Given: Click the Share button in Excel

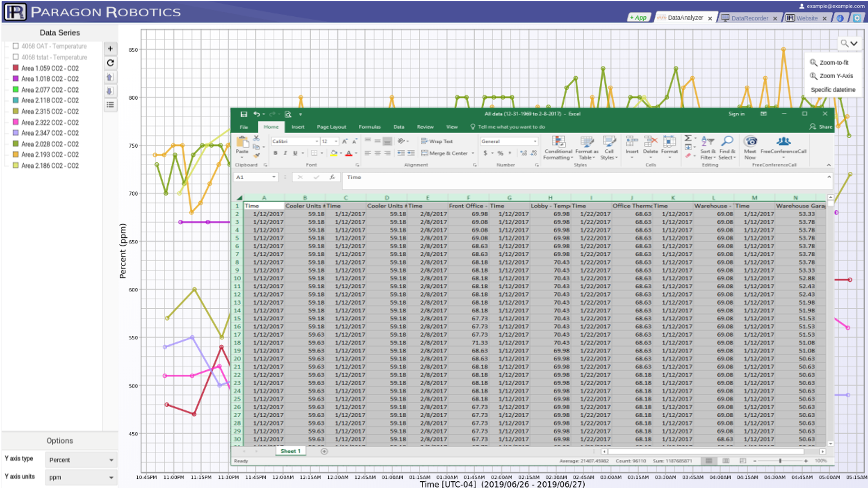Looking at the screenshot, I should [821, 127].
